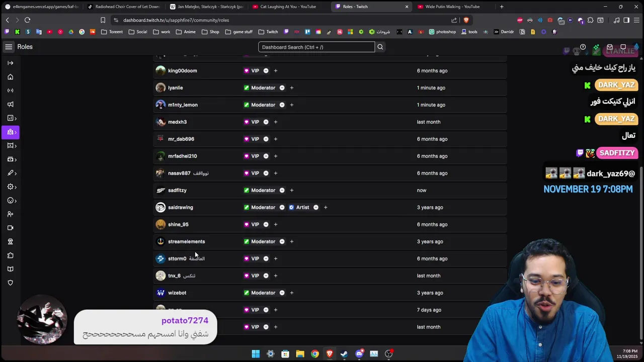Open the Social bookmarks folder
The height and width of the screenshot is (362, 644).
coord(138,32)
